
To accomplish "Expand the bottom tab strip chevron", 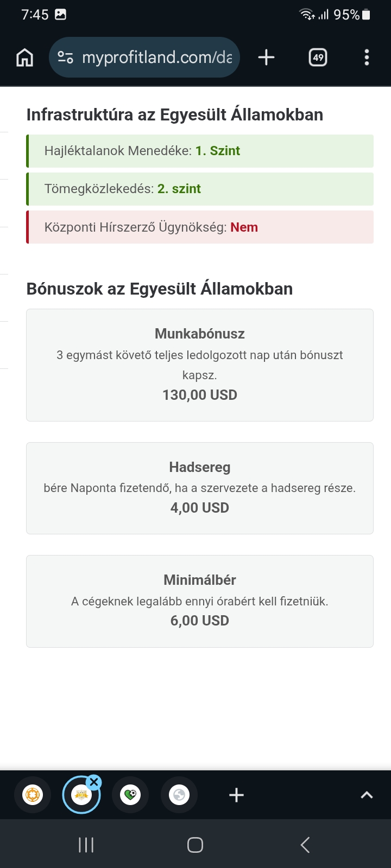I will [x=367, y=795].
